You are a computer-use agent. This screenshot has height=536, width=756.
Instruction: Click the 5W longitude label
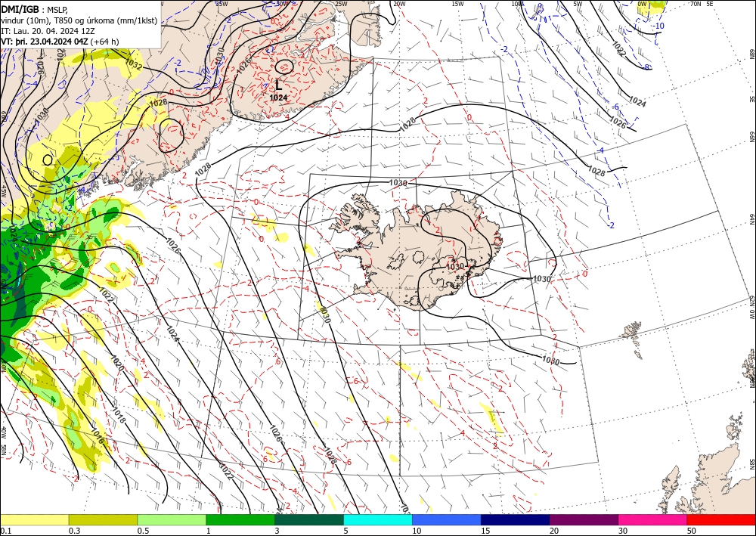578,4
